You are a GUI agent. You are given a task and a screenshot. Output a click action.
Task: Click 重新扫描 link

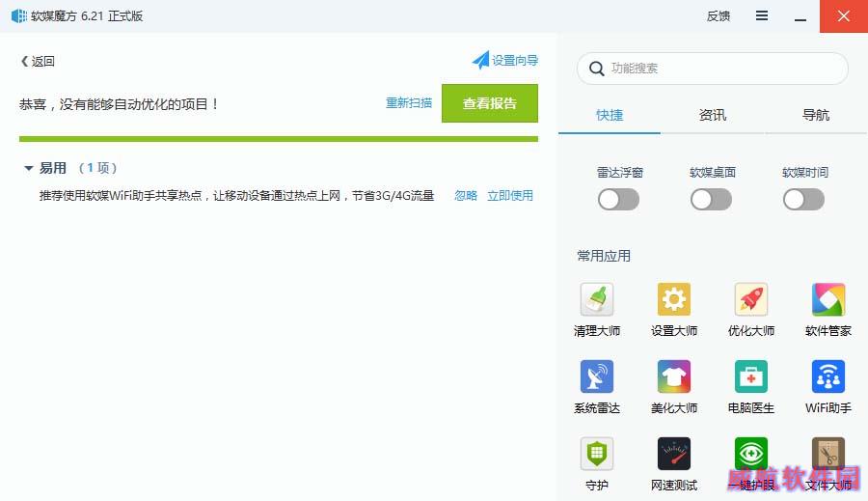point(409,103)
